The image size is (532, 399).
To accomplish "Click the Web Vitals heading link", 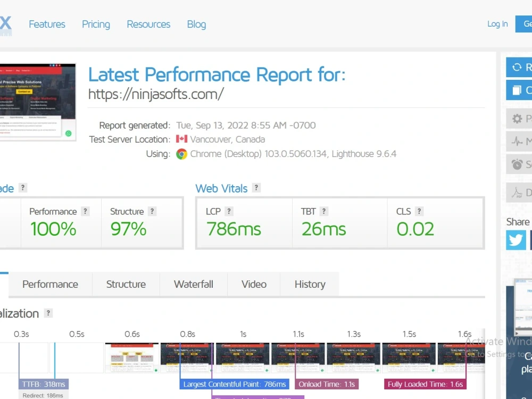I will point(221,188).
